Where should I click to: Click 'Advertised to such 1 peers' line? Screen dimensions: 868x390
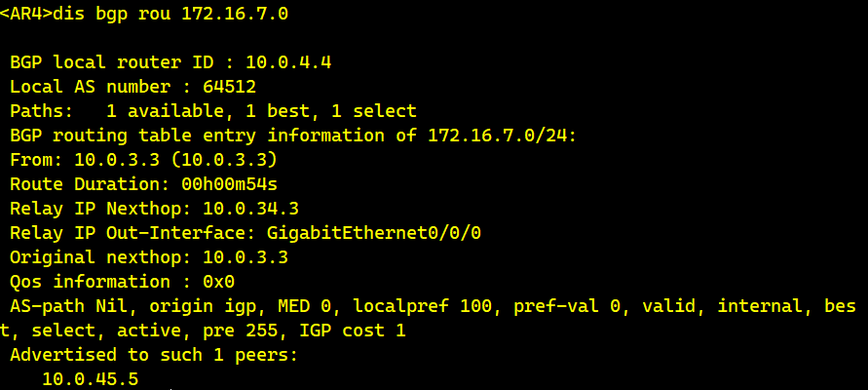149,355
